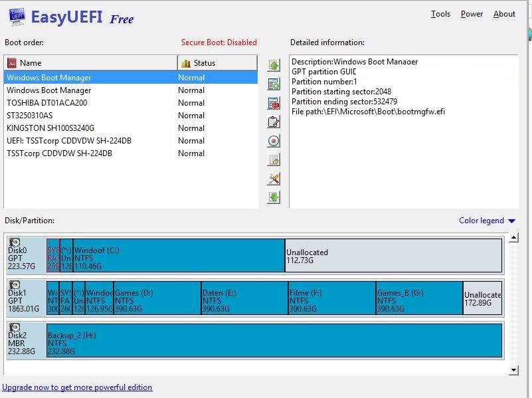Image resolution: width=532 pixels, height=398 pixels.
Task: Open the Upgrade now to get more powerful edition link
Action: 77,387
